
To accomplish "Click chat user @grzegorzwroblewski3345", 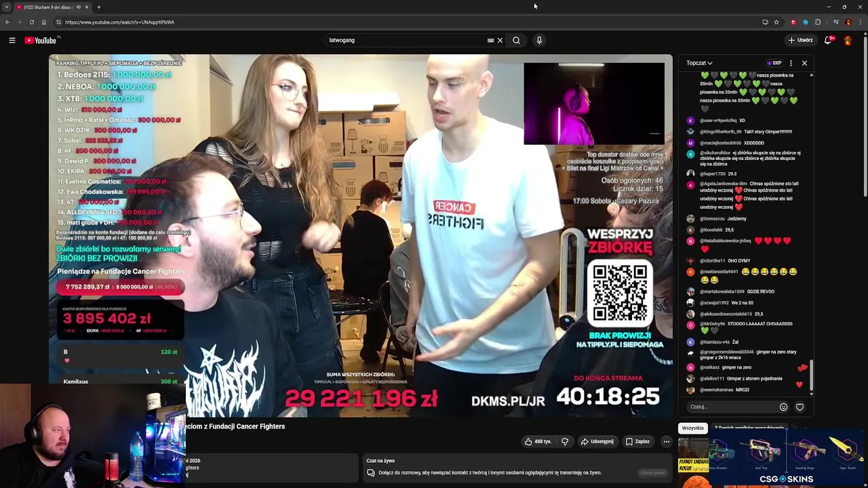I will pos(726,352).
